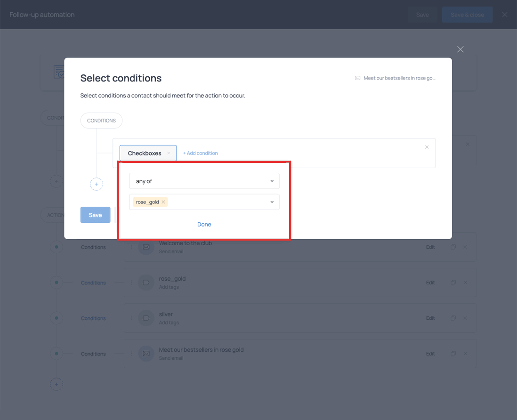
Task: Click the tag icon on the "silver" Add tags action
Action: [x=146, y=318]
